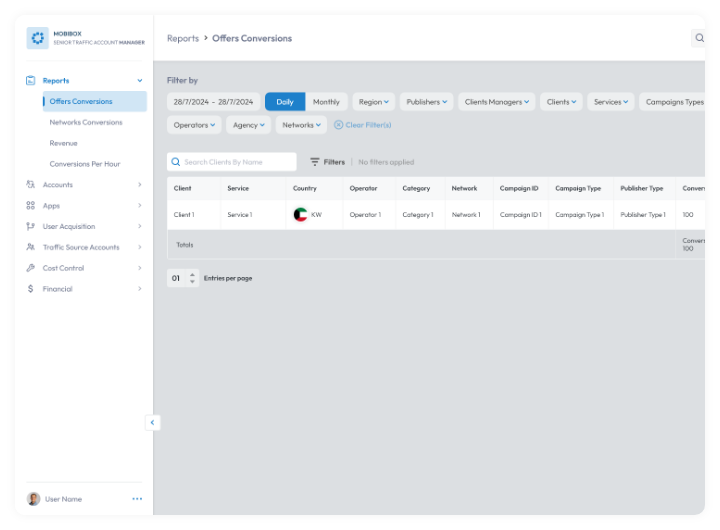Switch to Daily view

(285, 102)
